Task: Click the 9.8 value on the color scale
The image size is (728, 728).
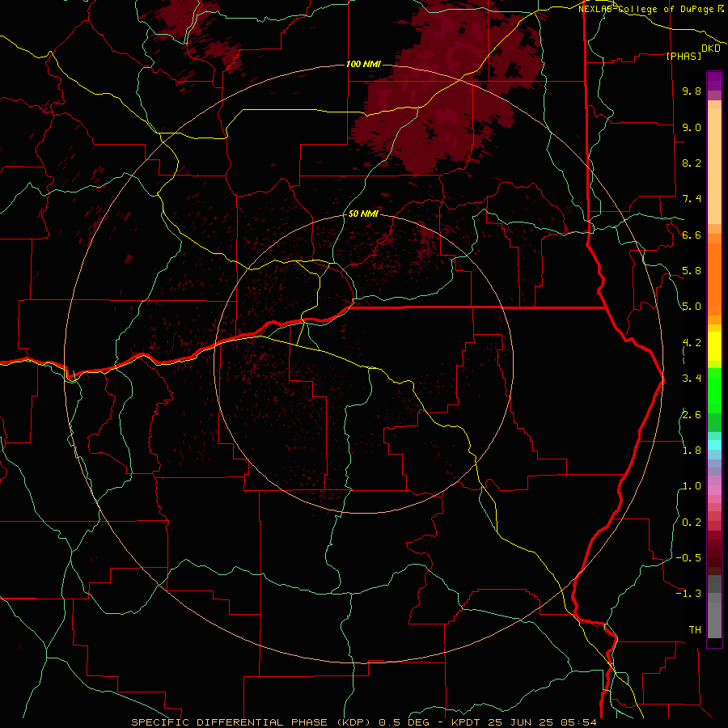Action: pyautogui.click(x=692, y=91)
